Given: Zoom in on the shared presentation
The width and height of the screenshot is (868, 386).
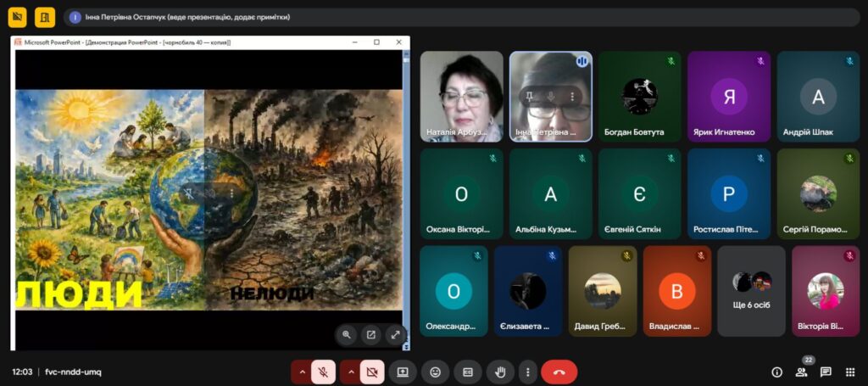Looking at the screenshot, I should (x=347, y=334).
